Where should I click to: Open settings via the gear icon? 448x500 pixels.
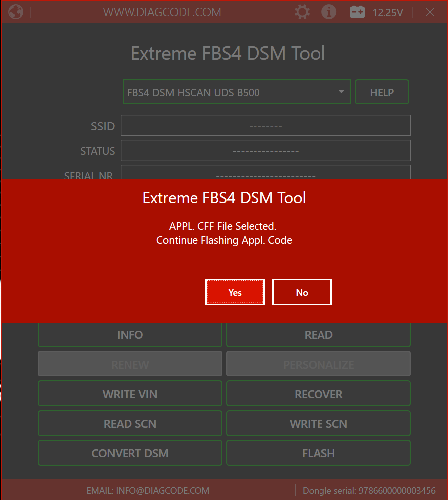(302, 12)
